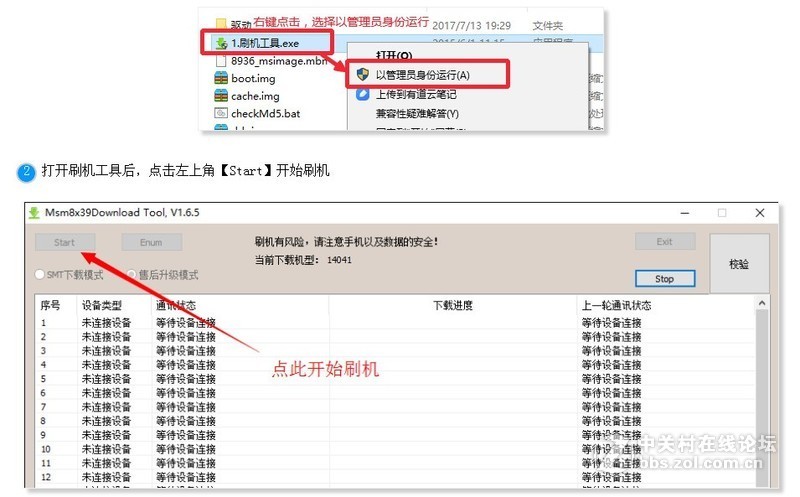Select the file name boot.img
This screenshot has width=800, height=497.
coord(253,79)
